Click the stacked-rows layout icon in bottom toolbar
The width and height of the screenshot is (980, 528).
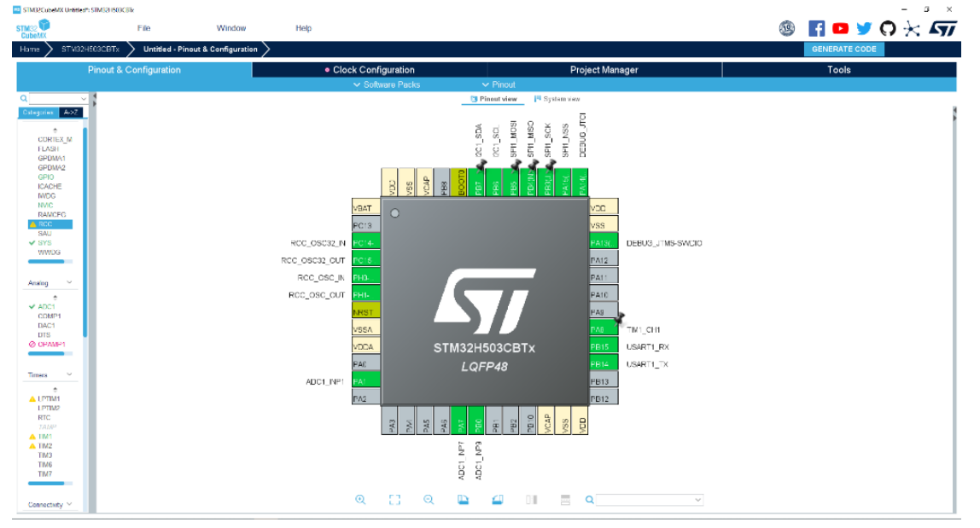tap(565, 500)
